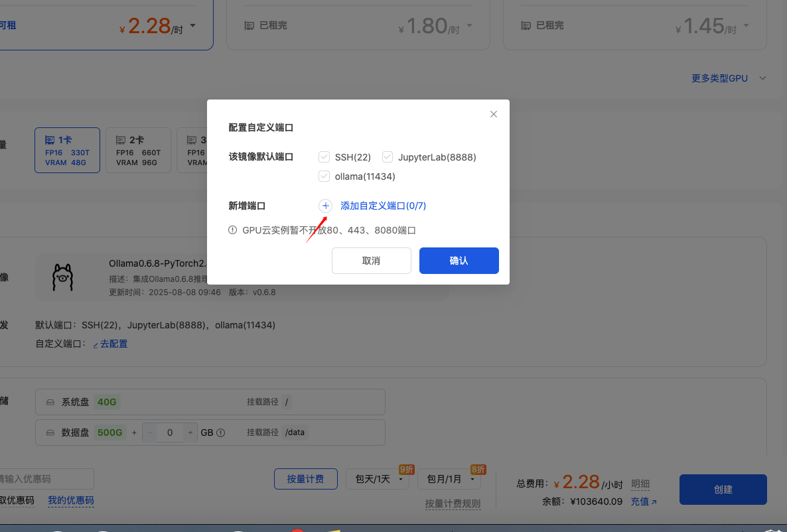Expand the 更多类型GPU chevron
Image resolution: width=787 pixels, height=532 pixels.
[762, 78]
